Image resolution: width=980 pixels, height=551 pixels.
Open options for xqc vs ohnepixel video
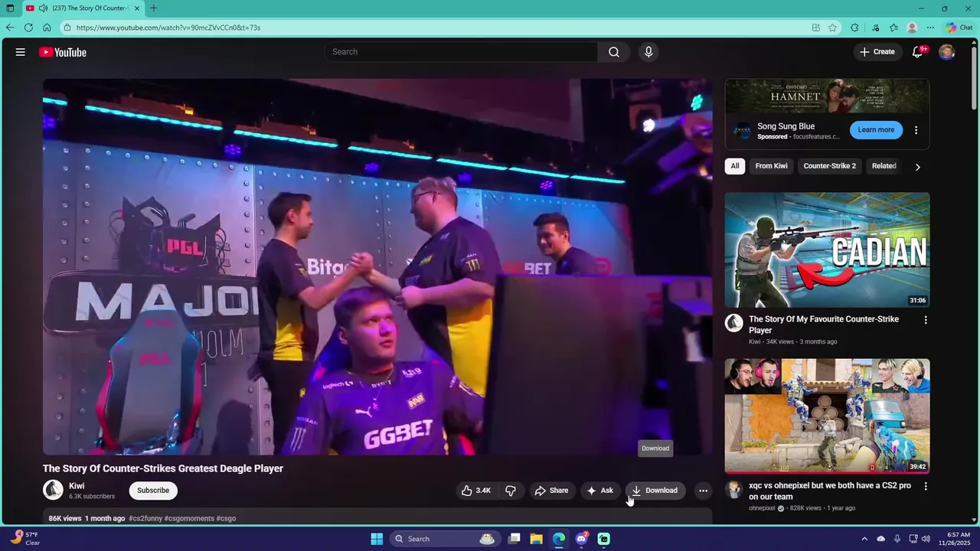click(926, 487)
